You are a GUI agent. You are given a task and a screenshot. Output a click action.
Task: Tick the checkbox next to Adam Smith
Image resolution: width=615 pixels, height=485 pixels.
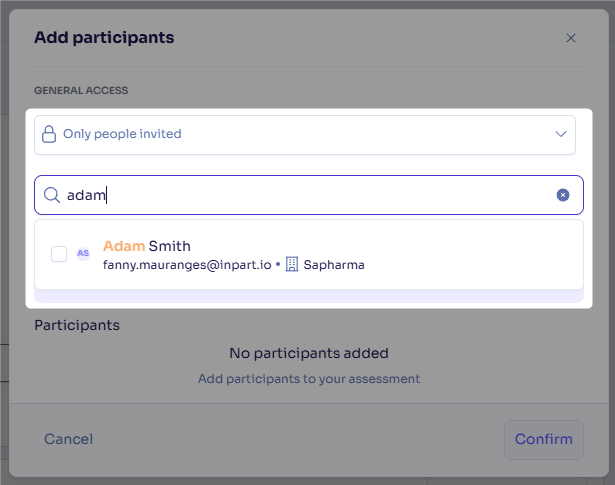[59, 254]
